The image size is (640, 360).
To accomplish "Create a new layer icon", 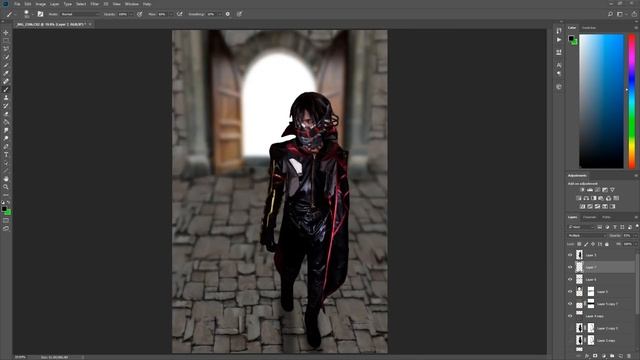I will point(620,356).
